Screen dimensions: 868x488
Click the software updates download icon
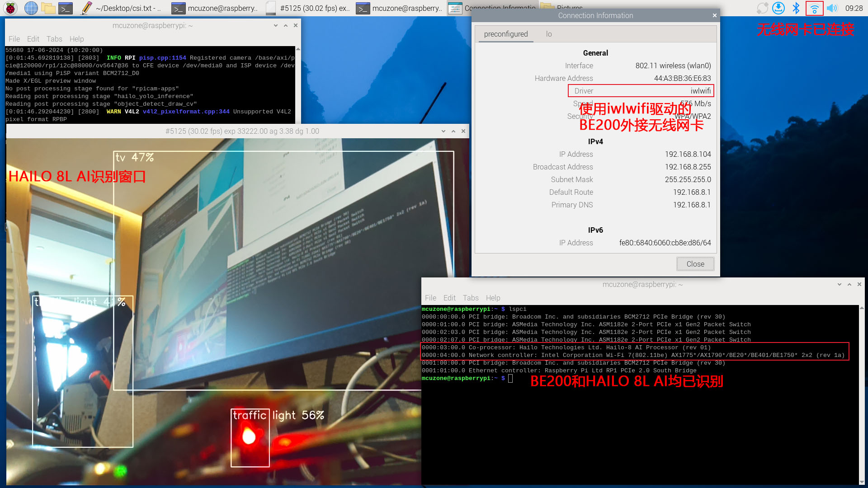click(778, 8)
